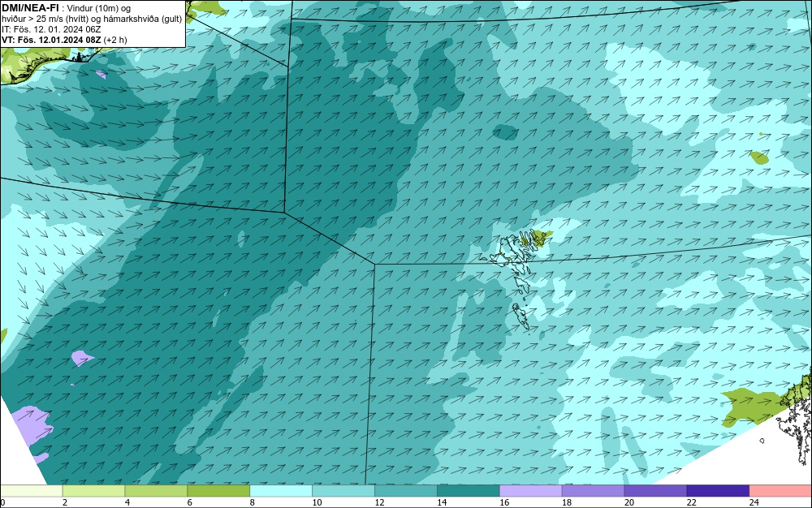Click the legend scale label 24
The width and height of the screenshot is (812, 508).
coord(754,502)
